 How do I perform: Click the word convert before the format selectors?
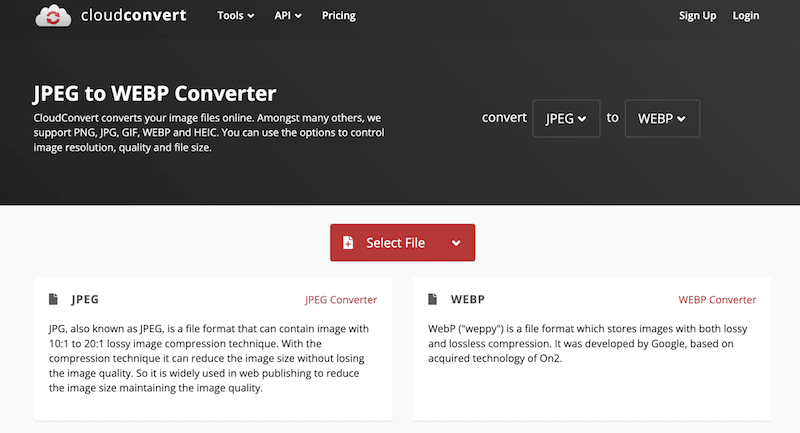(x=504, y=118)
